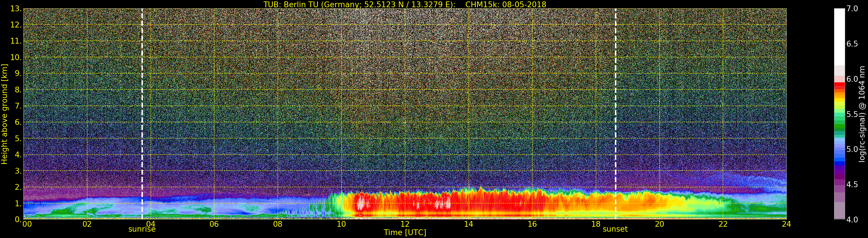Click the 13 km tick on height axis
Screen dimensions: 868x238
[x=16, y=9]
